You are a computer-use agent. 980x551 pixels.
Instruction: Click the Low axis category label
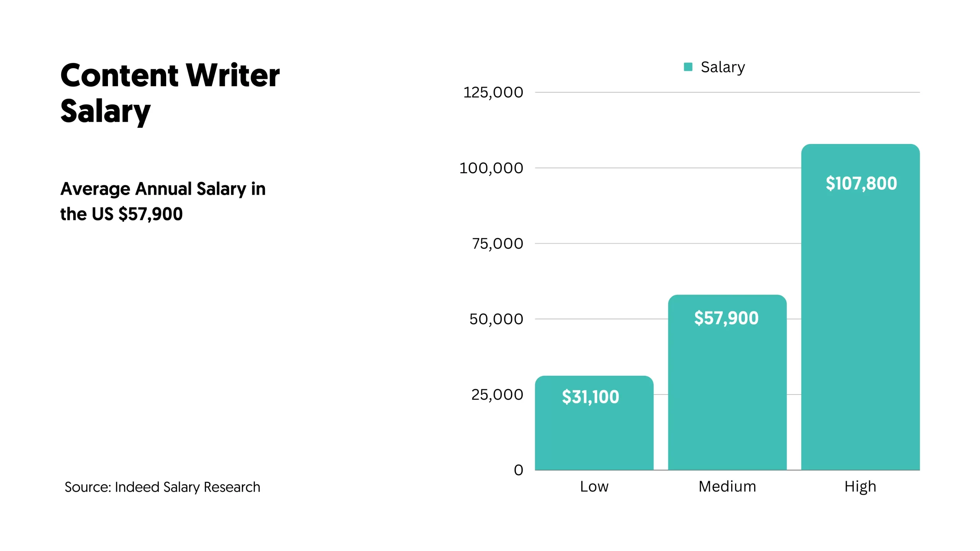tap(594, 486)
